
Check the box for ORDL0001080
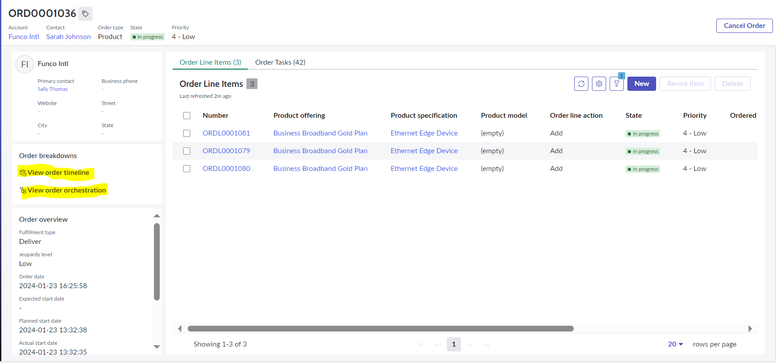(187, 168)
